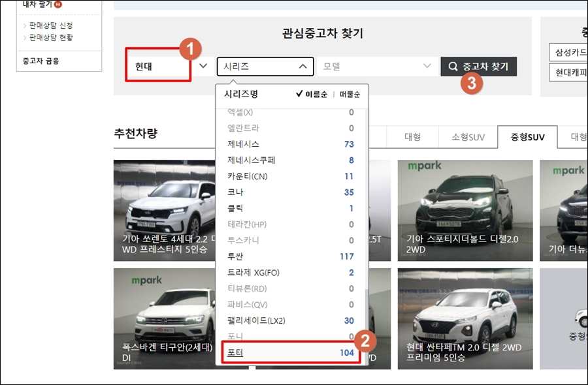Image resolution: width=588 pixels, height=385 pixels.
Task: Click the 티뷰론(RD) entry
Action: (x=290, y=288)
